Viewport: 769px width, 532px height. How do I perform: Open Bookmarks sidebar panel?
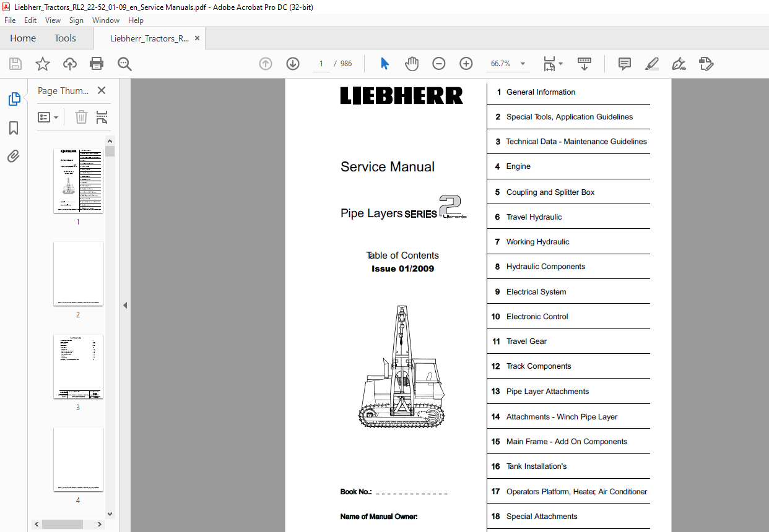coord(14,128)
